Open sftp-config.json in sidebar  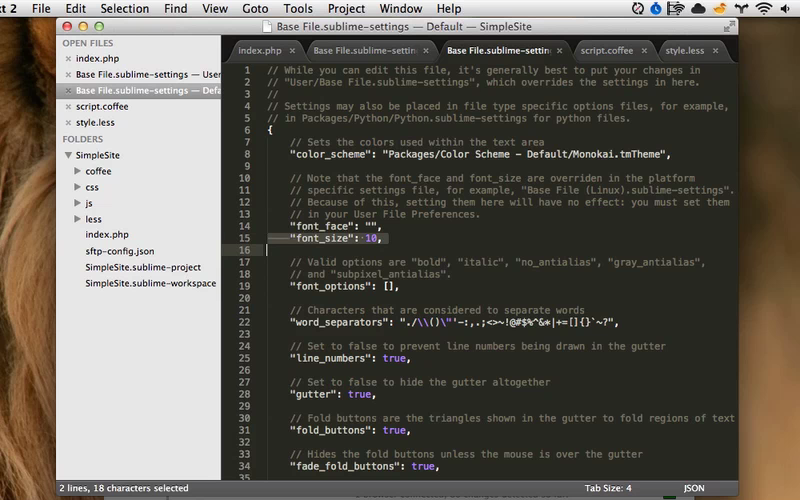(120, 251)
